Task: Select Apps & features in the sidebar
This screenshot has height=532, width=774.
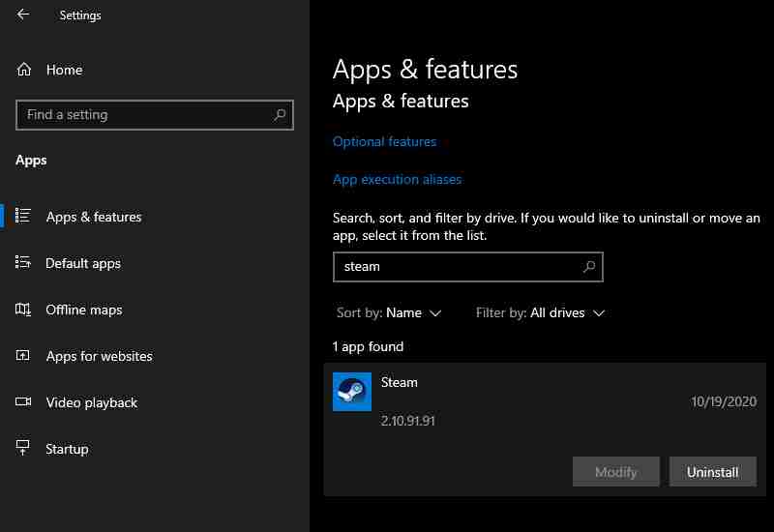Action: [94, 217]
